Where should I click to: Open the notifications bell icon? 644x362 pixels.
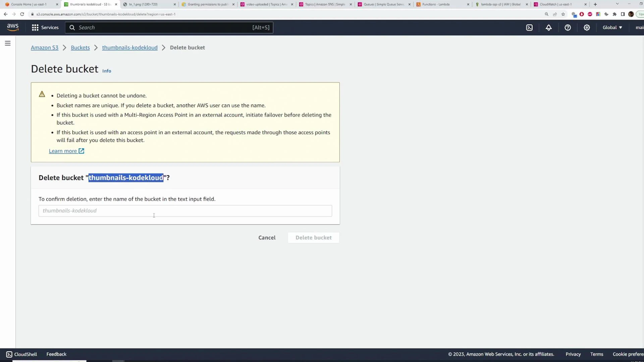tap(549, 27)
